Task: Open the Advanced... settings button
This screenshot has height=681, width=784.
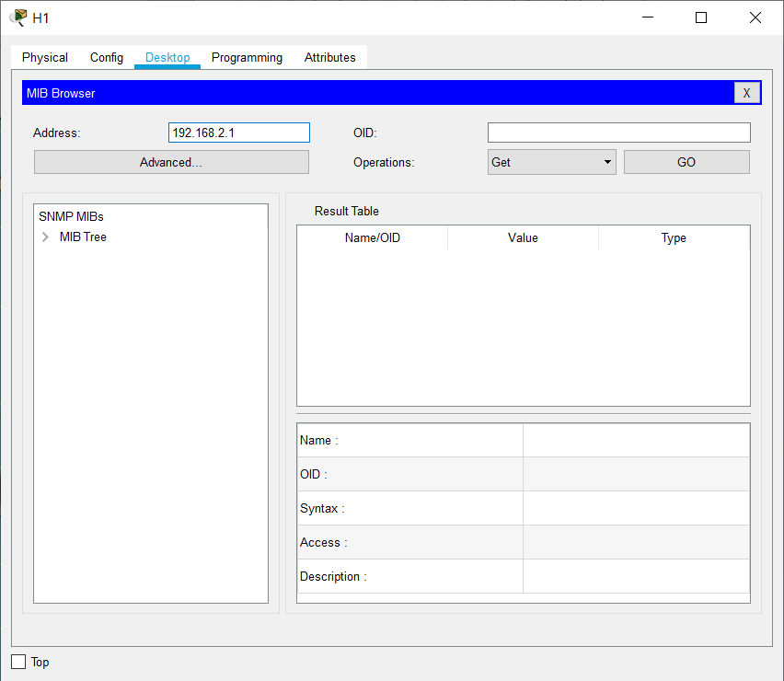Action: (x=171, y=162)
